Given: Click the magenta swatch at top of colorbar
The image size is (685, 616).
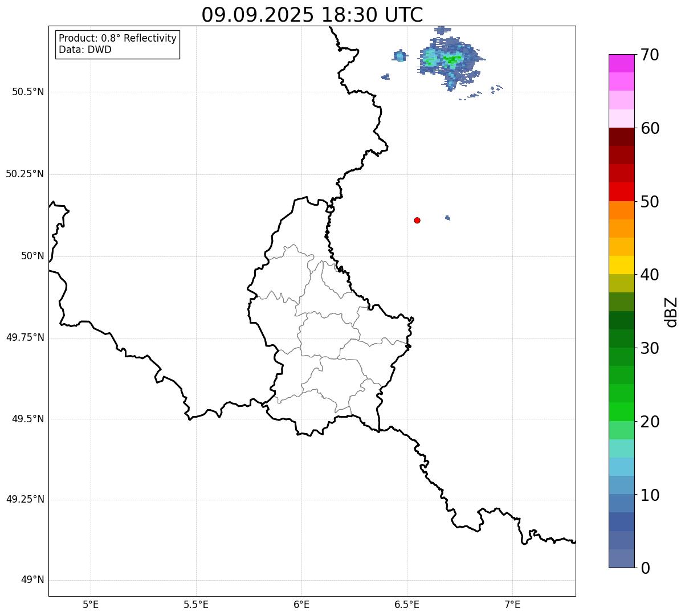Looking at the screenshot, I should [621, 63].
